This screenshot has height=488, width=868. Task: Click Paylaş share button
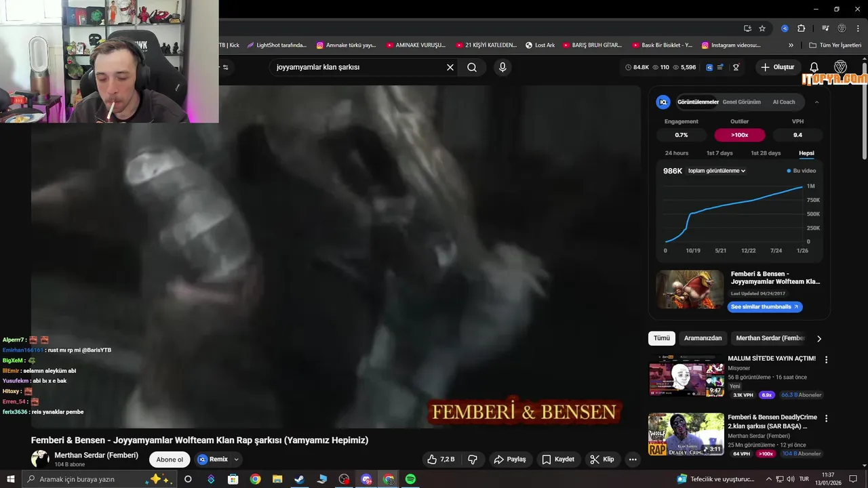point(510,460)
